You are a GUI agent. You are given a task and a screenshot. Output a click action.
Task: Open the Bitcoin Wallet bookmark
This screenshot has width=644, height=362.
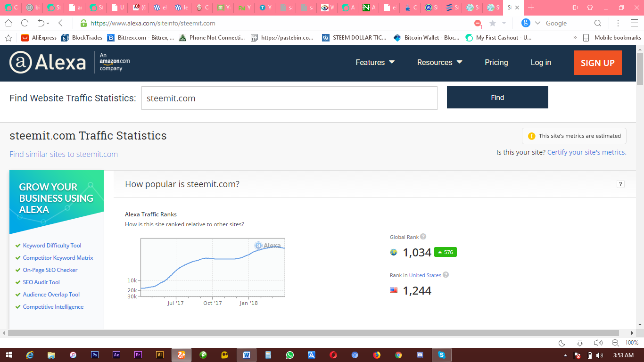pos(426,38)
